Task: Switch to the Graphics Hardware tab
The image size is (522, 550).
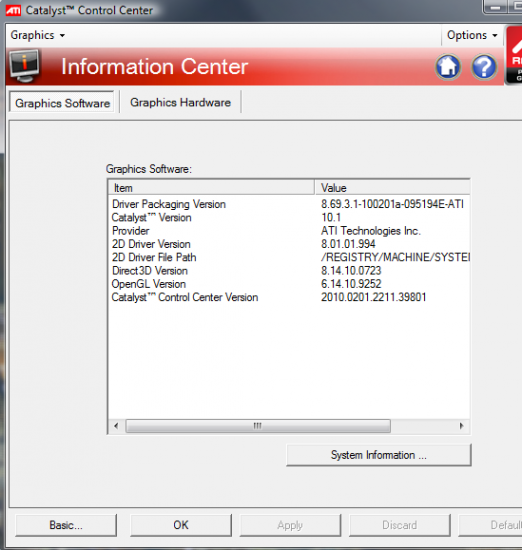Action: pos(180,102)
